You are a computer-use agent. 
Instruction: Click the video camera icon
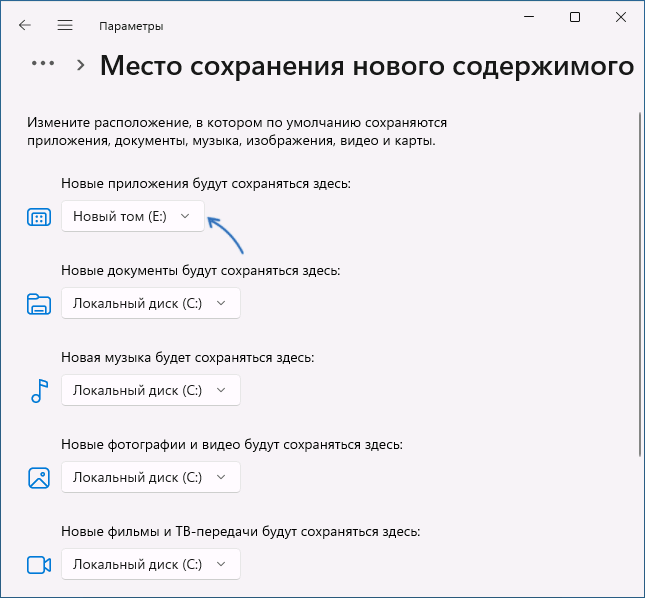coord(39,565)
